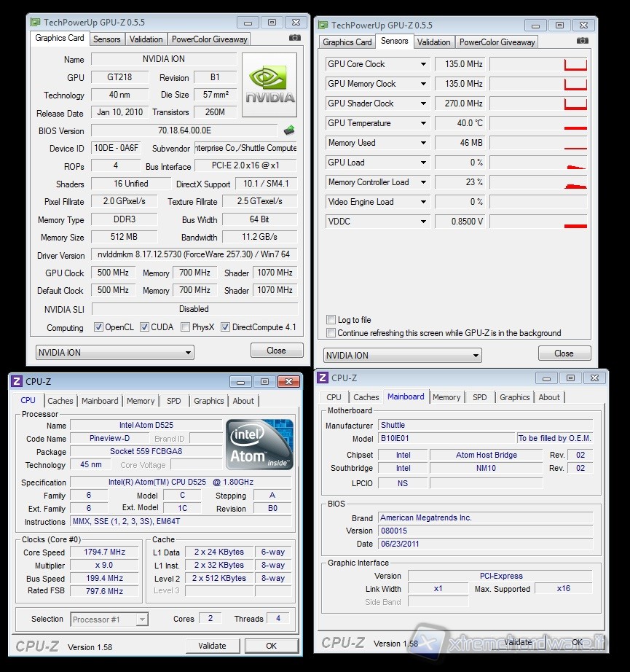Click the BIOS Version field
Viewport: 630px width, 672px height.
point(184,131)
